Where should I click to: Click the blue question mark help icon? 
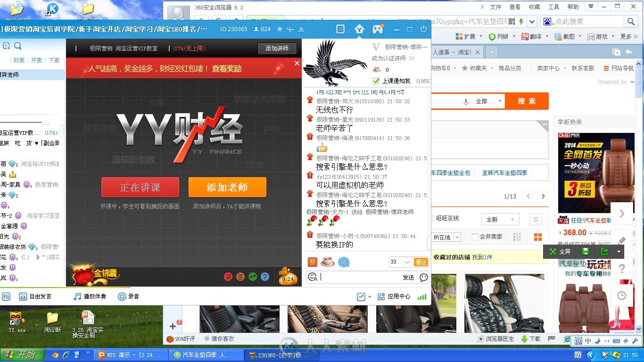pyautogui.click(x=265, y=277)
